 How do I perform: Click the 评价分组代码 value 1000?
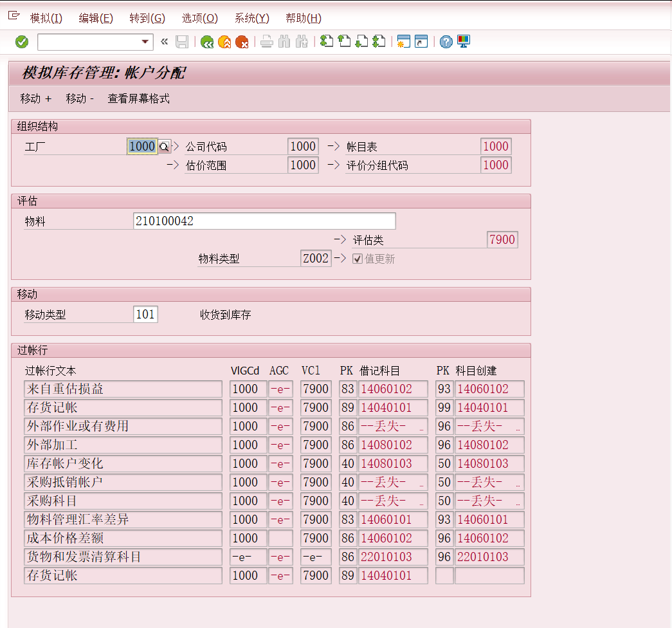tap(496, 165)
